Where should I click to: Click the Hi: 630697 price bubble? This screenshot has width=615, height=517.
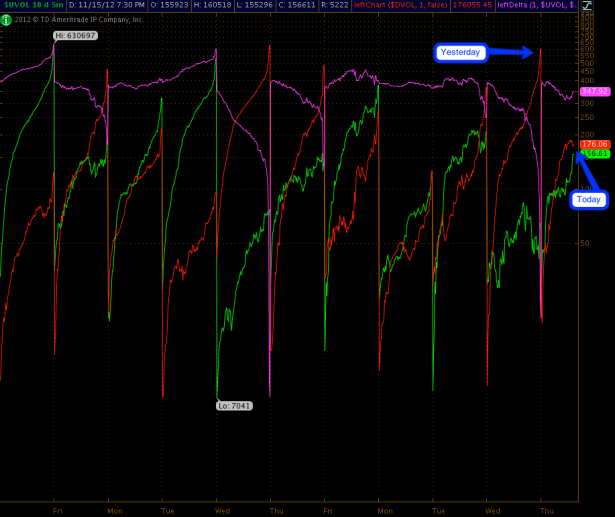[x=75, y=36]
